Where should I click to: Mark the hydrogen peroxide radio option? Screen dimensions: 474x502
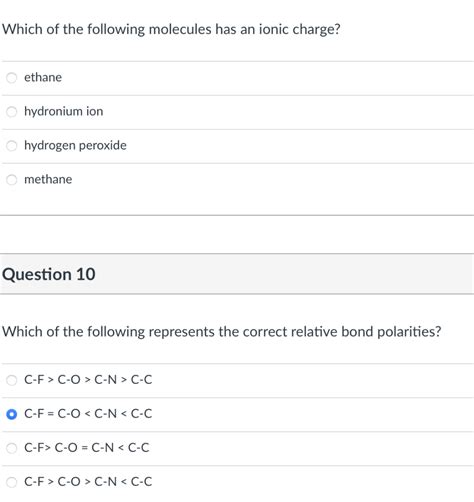tap(12, 146)
